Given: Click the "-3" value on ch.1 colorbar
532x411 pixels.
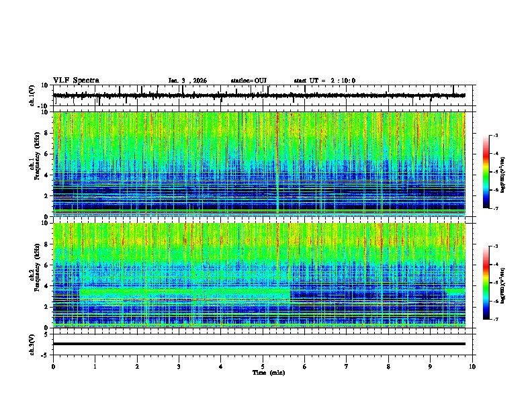Looking at the screenshot, I should tap(496, 135).
